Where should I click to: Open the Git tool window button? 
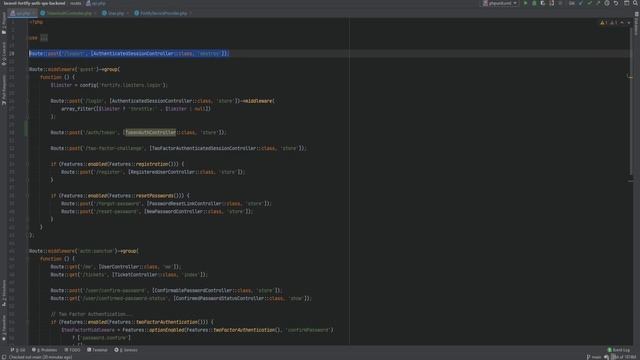coord(18,350)
